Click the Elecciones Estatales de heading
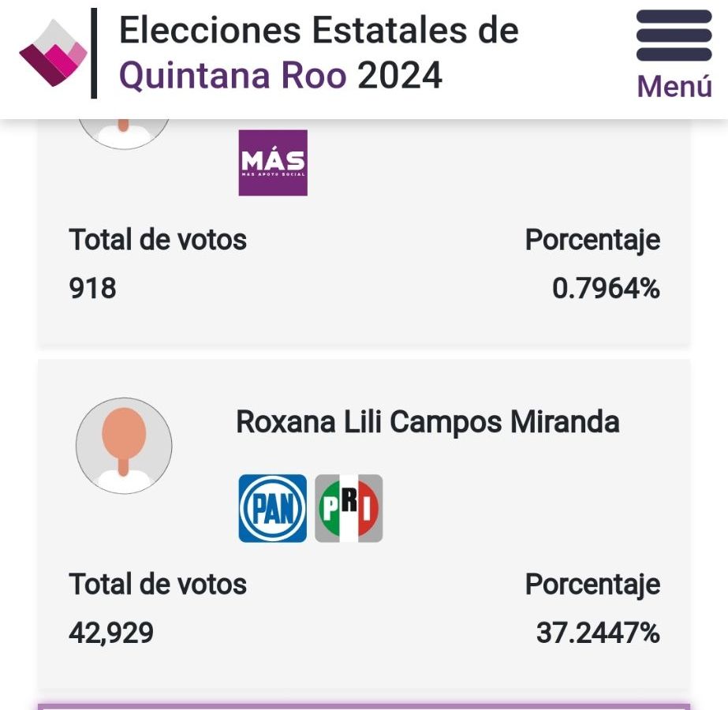This screenshot has width=728, height=710. (x=319, y=30)
